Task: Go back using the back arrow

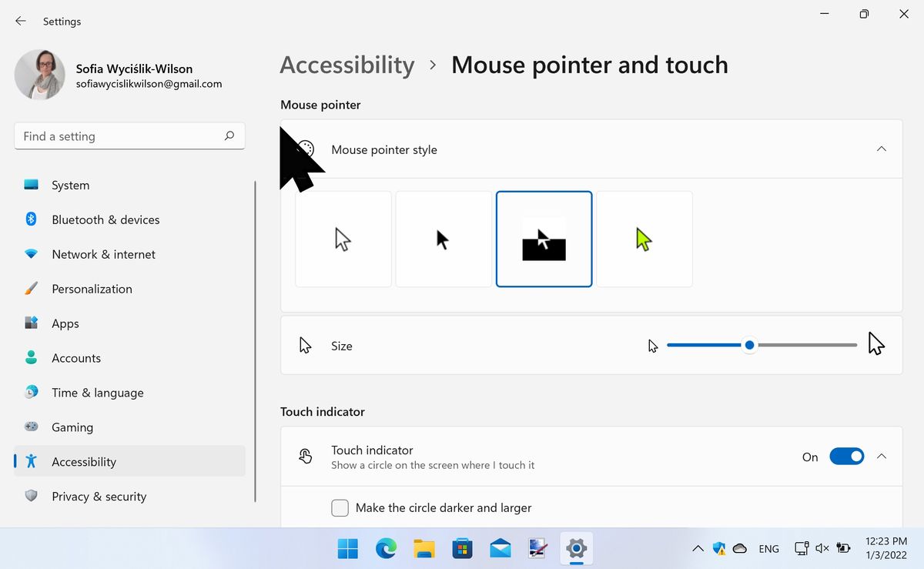Action: tap(20, 21)
